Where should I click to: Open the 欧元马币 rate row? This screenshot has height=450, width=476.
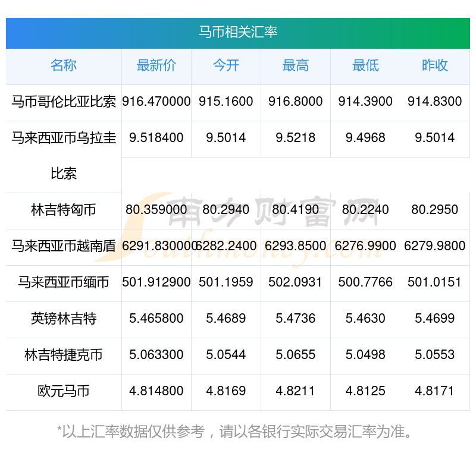[63, 392]
